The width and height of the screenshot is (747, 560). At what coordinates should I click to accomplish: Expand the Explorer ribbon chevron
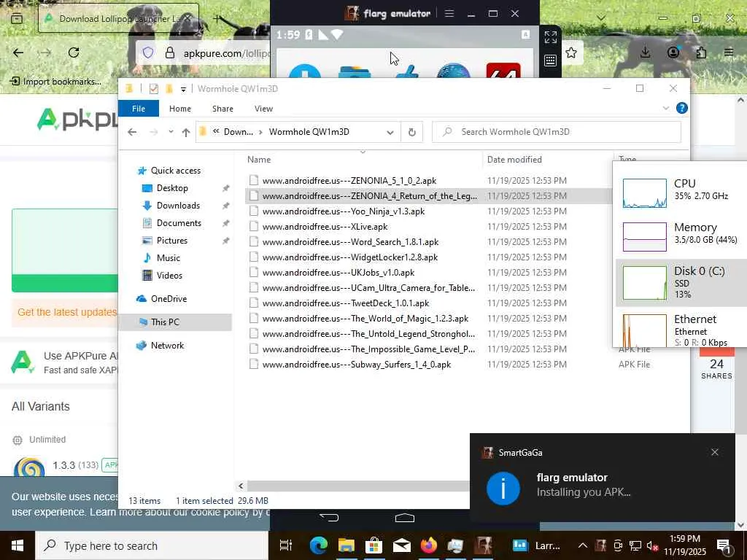(x=665, y=108)
